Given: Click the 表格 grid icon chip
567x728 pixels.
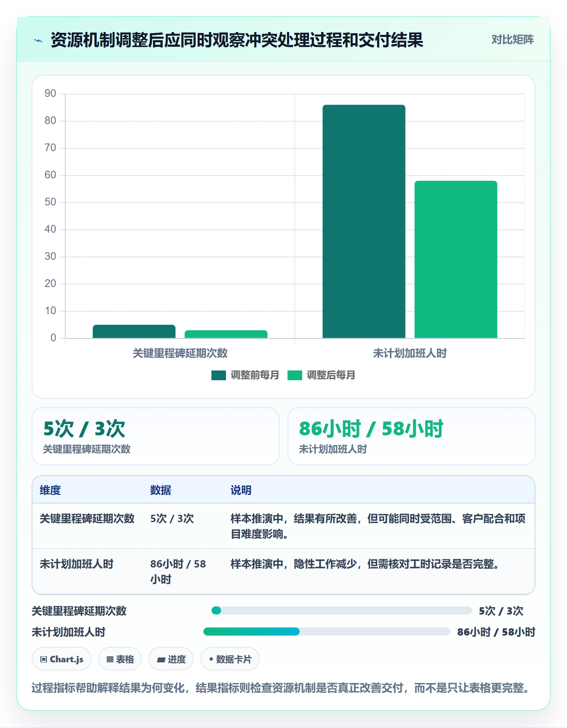Looking at the screenshot, I should (x=120, y=659).
